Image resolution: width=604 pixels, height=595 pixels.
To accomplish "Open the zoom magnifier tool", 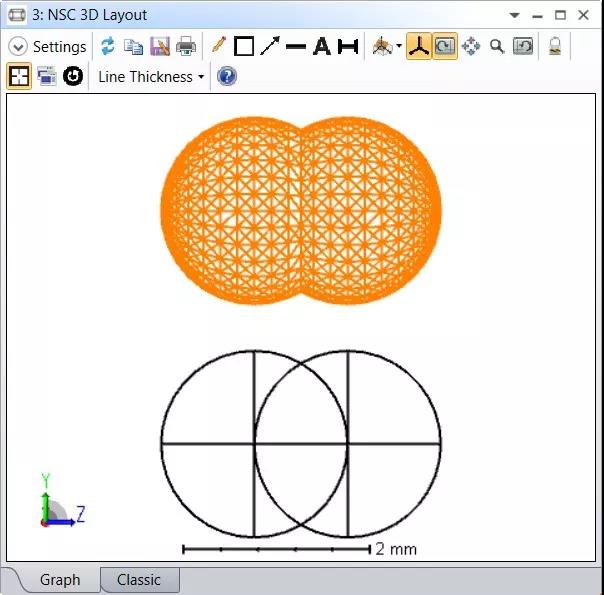I will tap(496, 46).
